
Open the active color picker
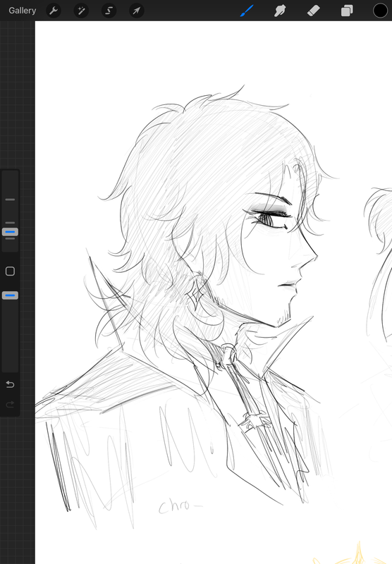click(380, 11)
